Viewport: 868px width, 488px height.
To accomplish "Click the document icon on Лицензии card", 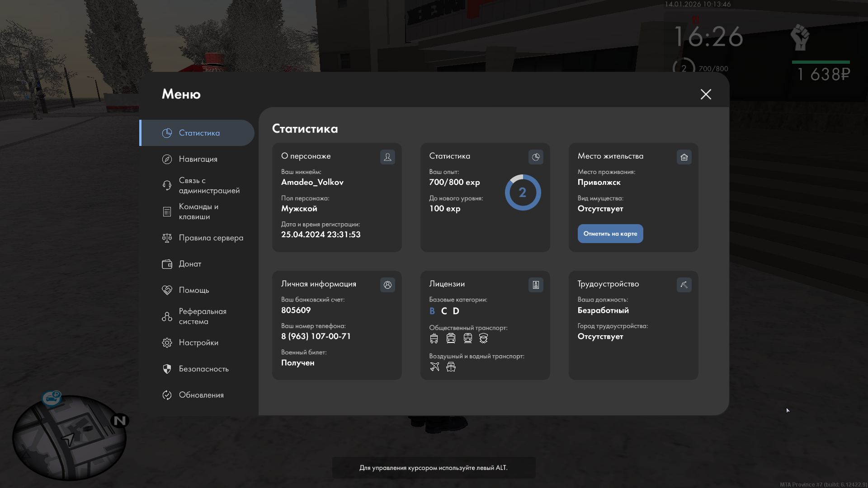I will point(536,285).
